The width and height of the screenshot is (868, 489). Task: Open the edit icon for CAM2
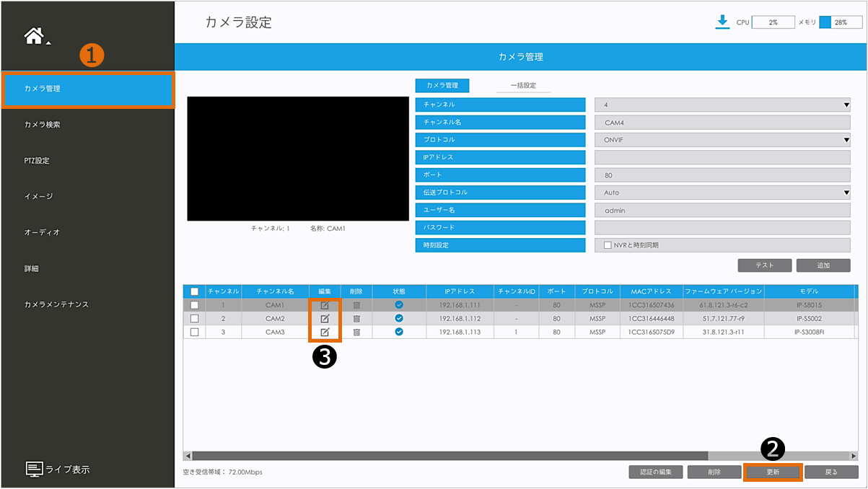pos(325,318)
